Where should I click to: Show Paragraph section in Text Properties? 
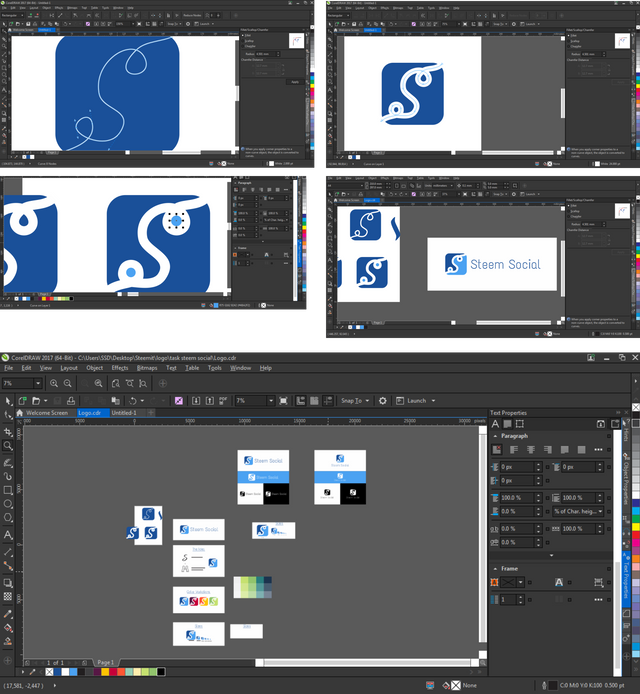pyautogui.click(x=508, y=424)
